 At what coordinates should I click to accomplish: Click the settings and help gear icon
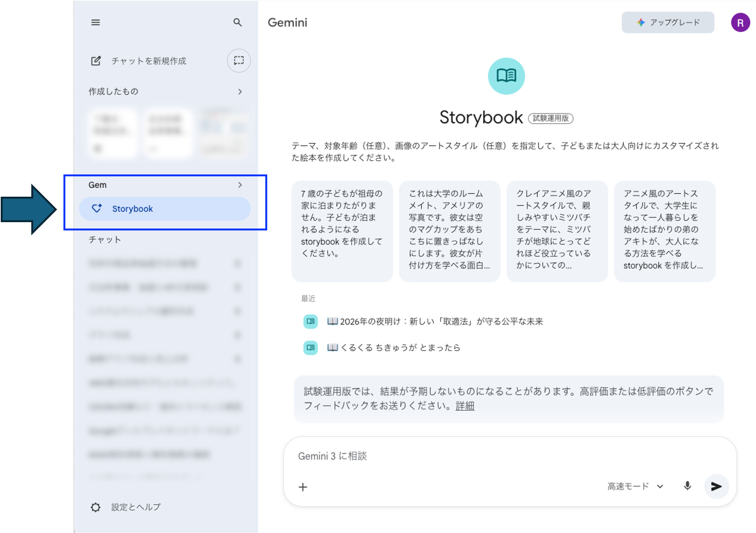[96, 507]
